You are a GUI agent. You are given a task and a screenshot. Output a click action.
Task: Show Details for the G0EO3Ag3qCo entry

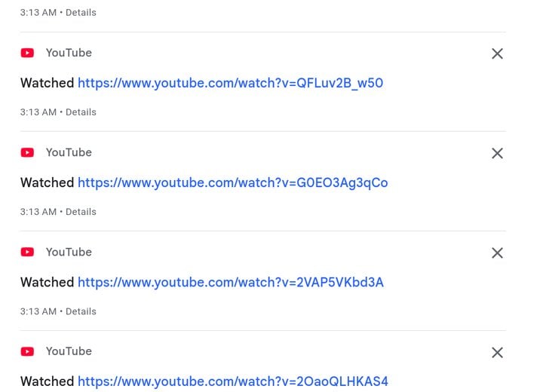[81, 212]
